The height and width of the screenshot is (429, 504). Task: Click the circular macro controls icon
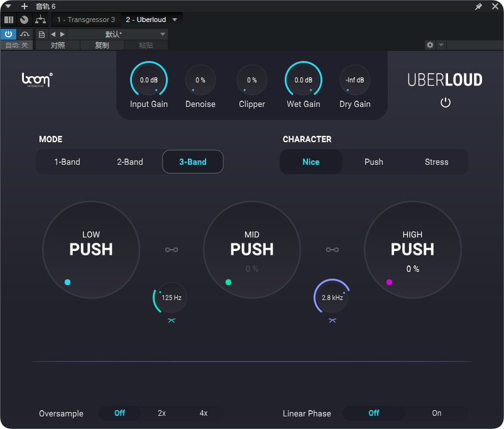click(24, 20)
